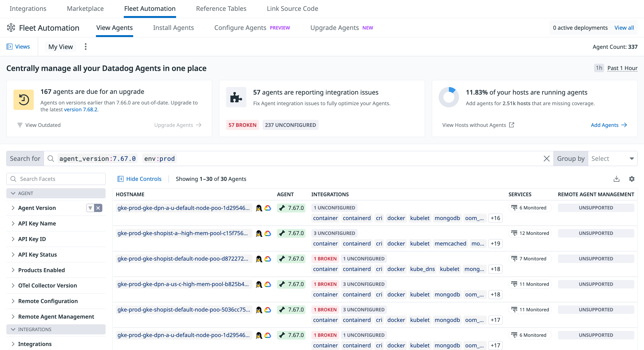Open the Link Source Code tab
The height and width of the screenshot is (350, 644).
292,8
